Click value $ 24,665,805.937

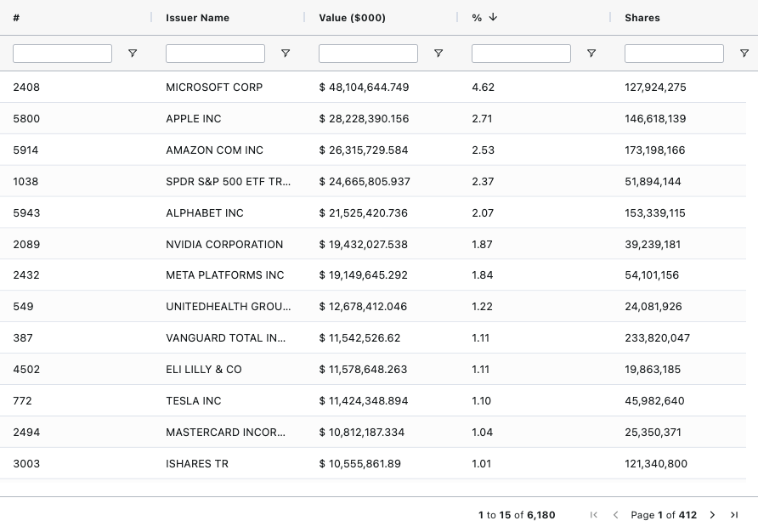tap(365, 181)
